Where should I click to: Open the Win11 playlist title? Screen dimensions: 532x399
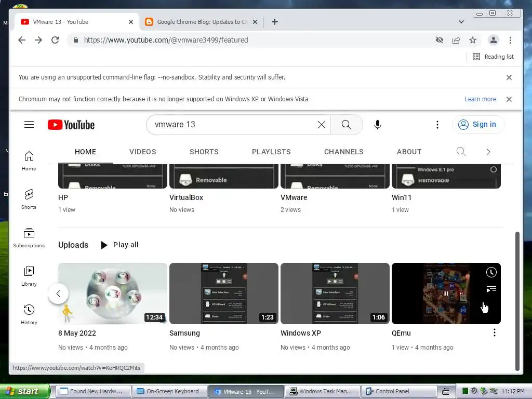[x=402, y=197]
